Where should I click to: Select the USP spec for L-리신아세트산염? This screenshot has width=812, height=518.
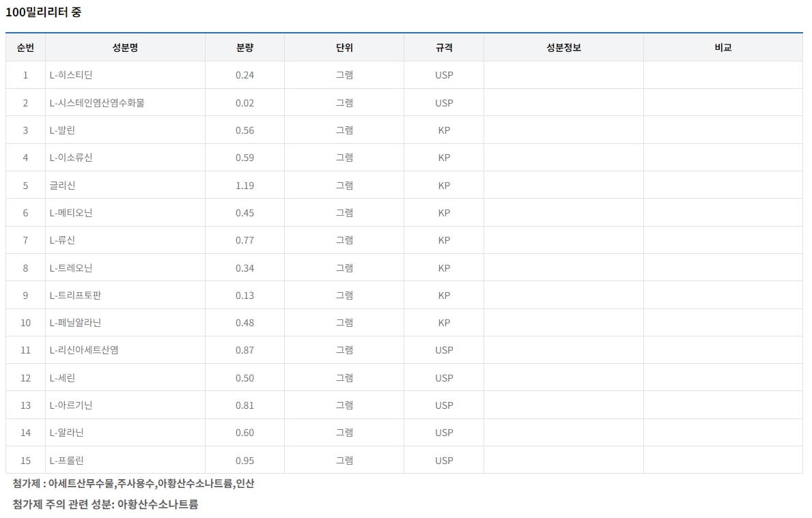(x=443, y=349)
